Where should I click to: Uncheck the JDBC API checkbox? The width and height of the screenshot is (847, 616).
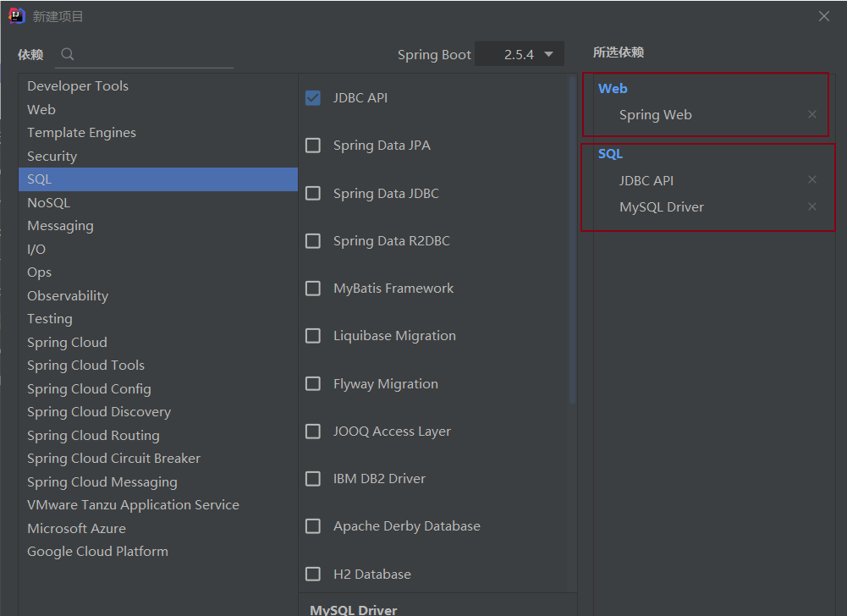coord(313,98)
